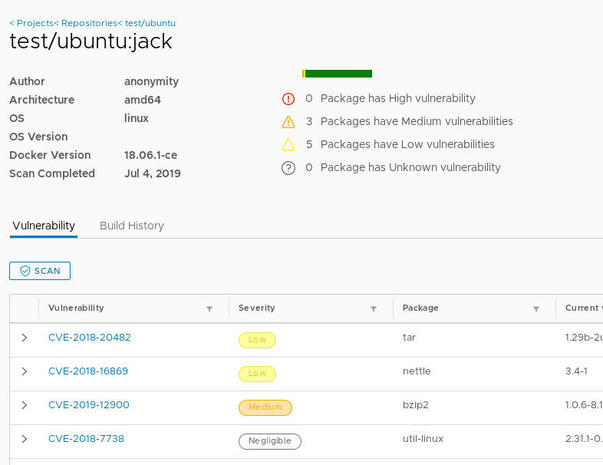Select the Vulnerability tab
Screen dimensions: 603x465
(43, 226)
